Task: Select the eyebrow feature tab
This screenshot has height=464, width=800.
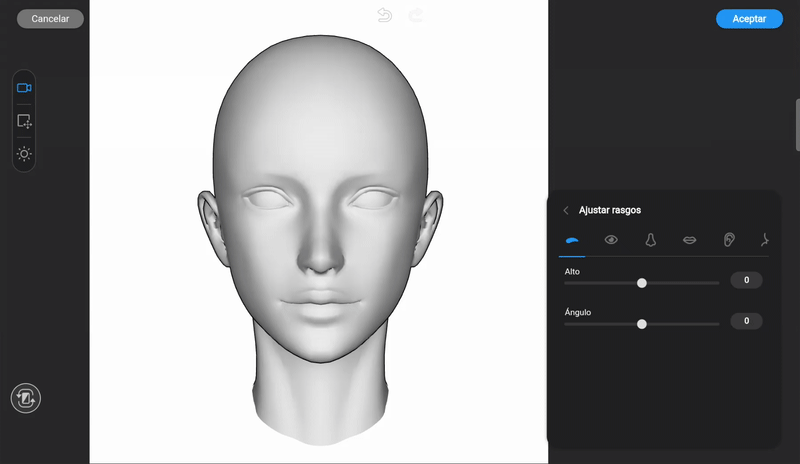Action: coord(573,240)
